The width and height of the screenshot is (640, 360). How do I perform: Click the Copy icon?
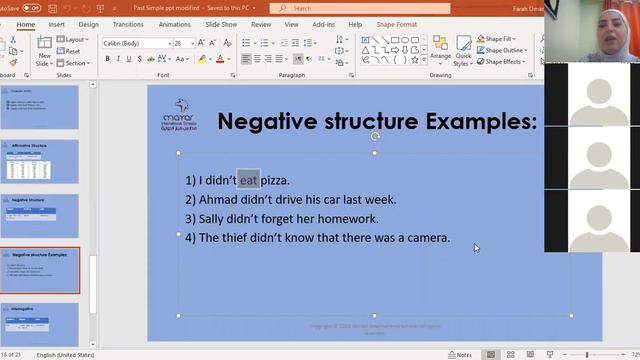tap(13, 51)
